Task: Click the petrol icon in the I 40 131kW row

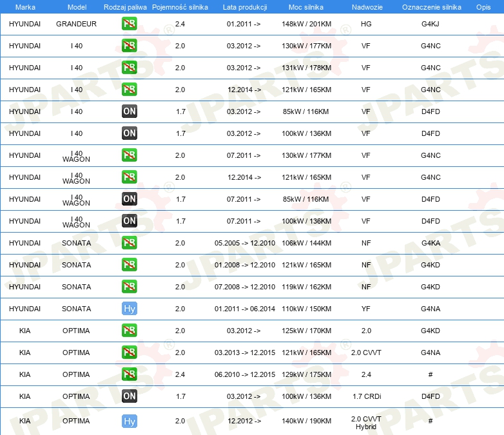Action: (x=130, y=68)
